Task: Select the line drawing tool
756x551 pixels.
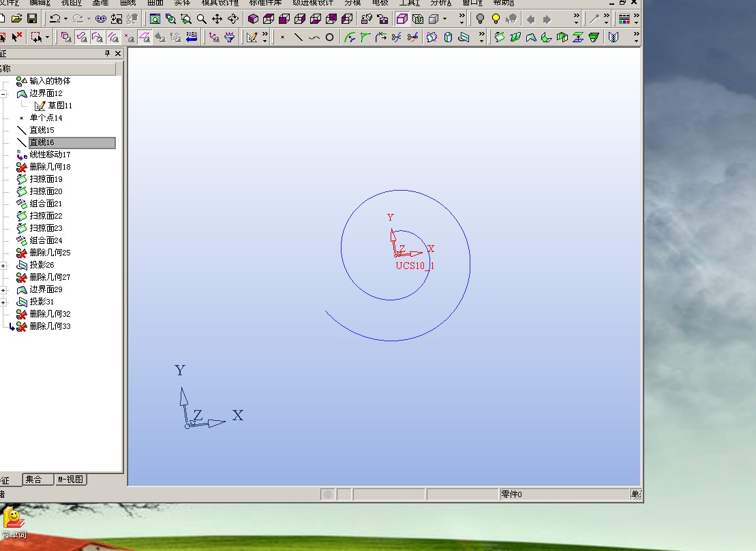Action: pos(299,37)
